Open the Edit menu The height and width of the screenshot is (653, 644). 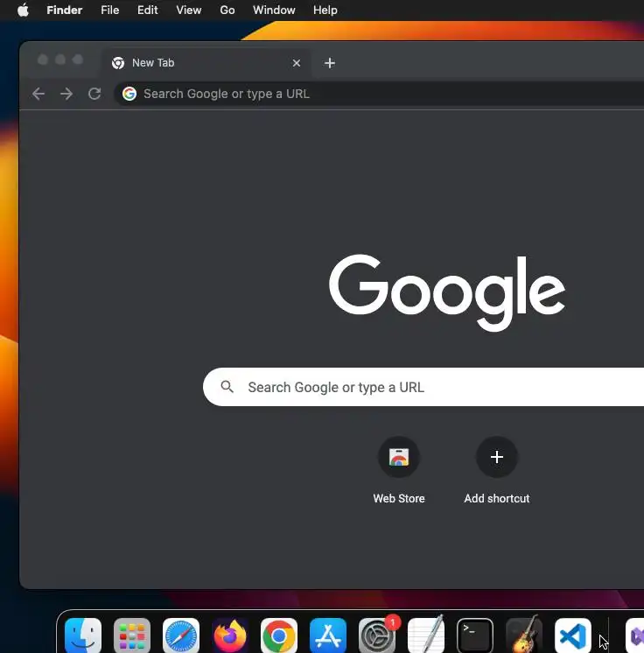pos(147,10)
